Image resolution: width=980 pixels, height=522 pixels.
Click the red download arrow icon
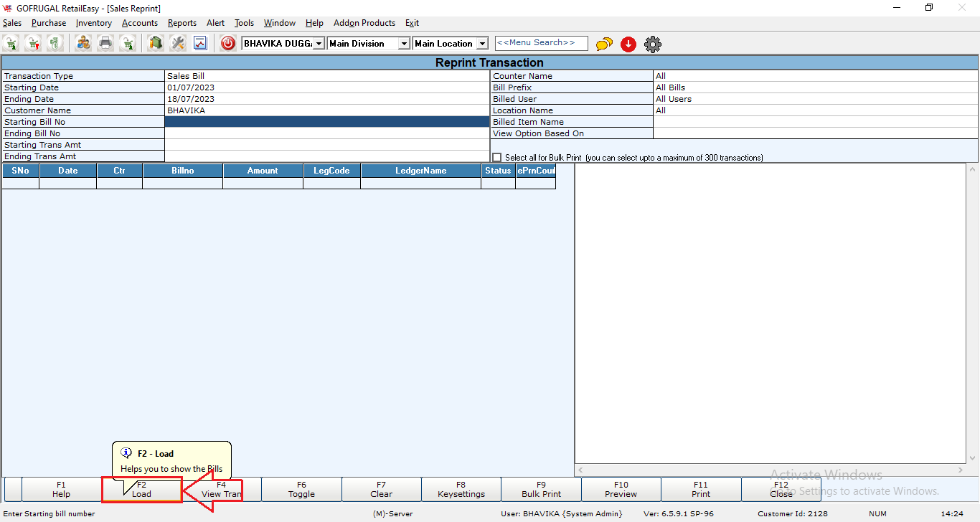(628, 44)
